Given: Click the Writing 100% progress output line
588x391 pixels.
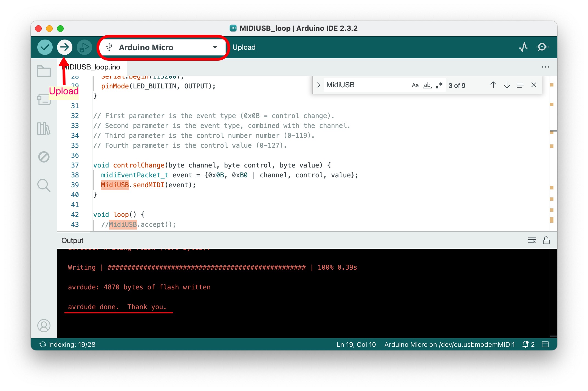Looking at the screenshot, I should click(x=213, y=267).
